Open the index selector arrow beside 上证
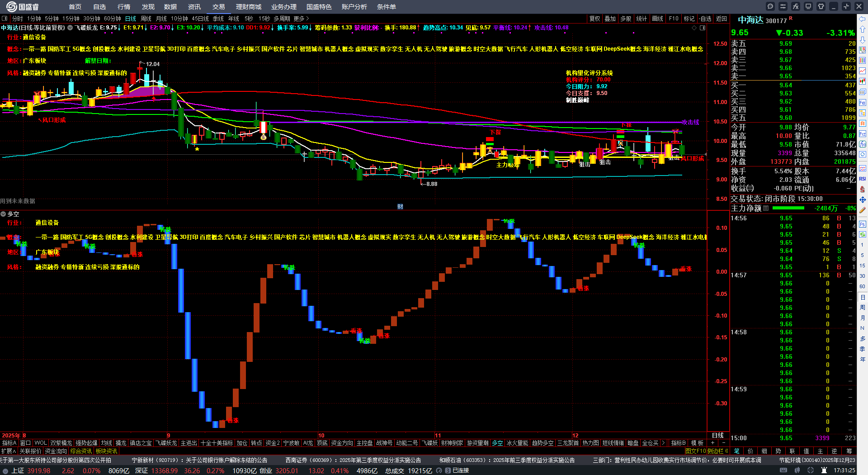Image resolution: width=868 pixels, height=475 pixels. [5, 470]
